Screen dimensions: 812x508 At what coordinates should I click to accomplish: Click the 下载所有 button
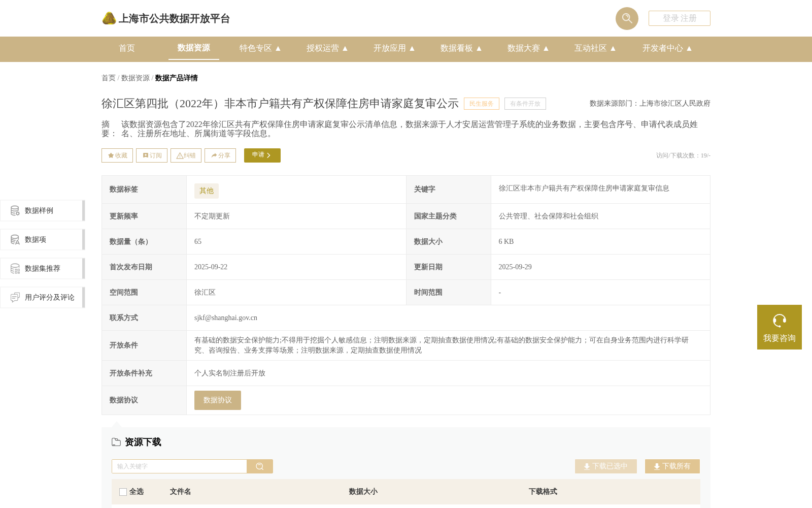coord(672,466)
